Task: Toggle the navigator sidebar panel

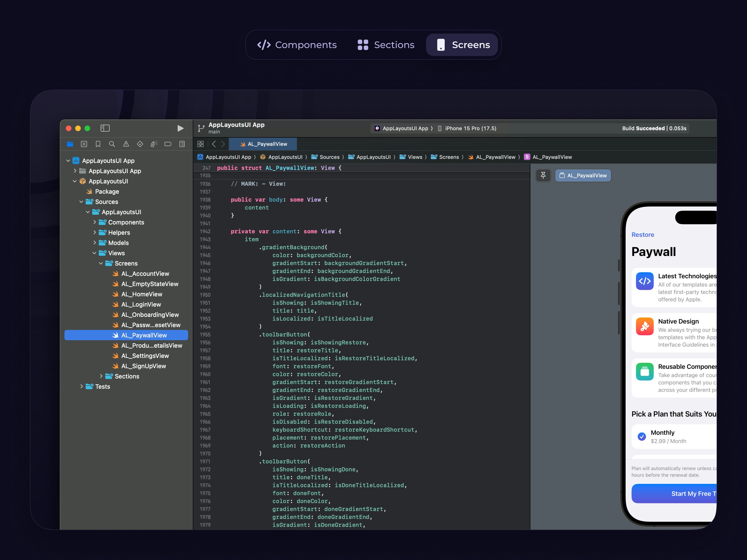Action: (105, 128)
